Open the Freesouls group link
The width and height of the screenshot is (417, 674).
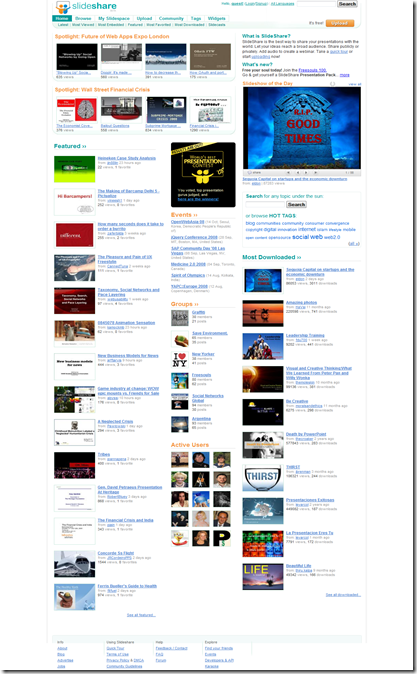202,375
